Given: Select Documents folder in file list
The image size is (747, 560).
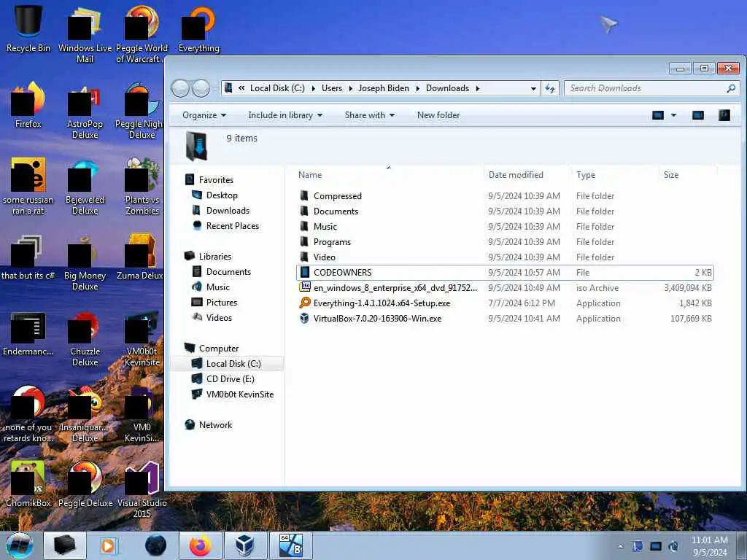Looking at the screenshot, I should (x=505, y=211).
